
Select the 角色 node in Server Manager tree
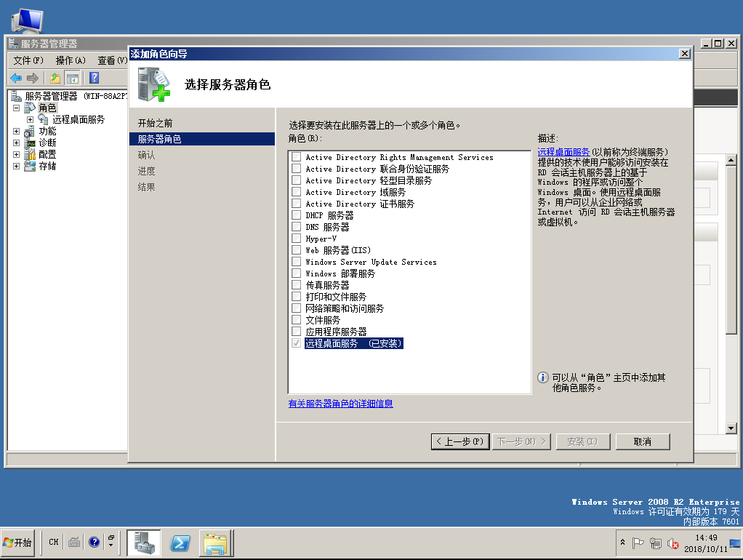[x=47, y=108]
